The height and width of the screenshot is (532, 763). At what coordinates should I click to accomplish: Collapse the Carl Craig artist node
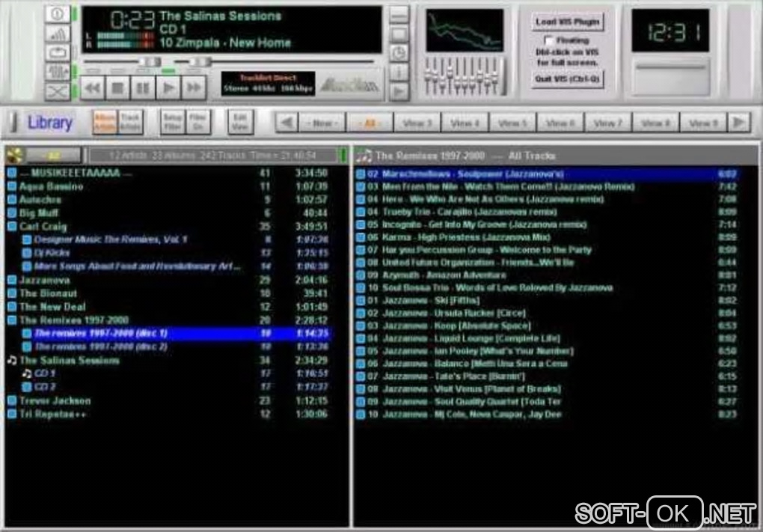(12, 226)
